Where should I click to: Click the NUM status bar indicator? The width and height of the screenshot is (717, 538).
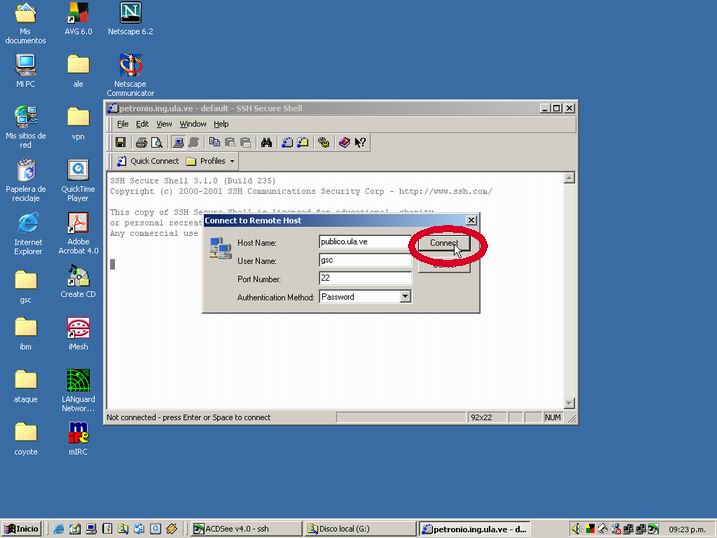point(552,417)
